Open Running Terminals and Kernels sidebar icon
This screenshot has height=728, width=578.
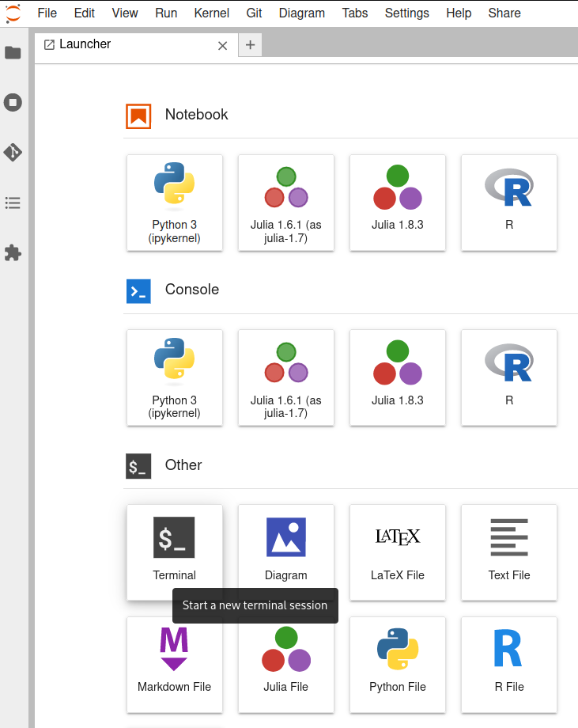point(13,103)
